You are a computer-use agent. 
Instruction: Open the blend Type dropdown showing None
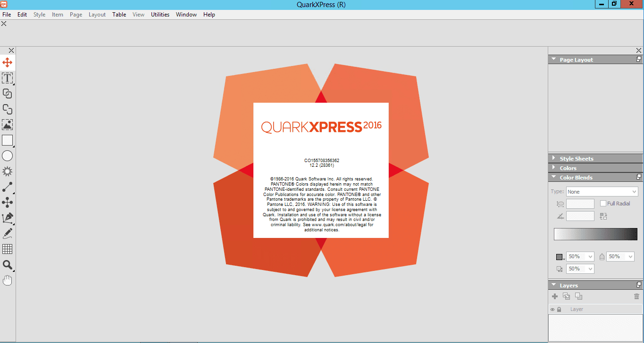click(x=602, y=192)
